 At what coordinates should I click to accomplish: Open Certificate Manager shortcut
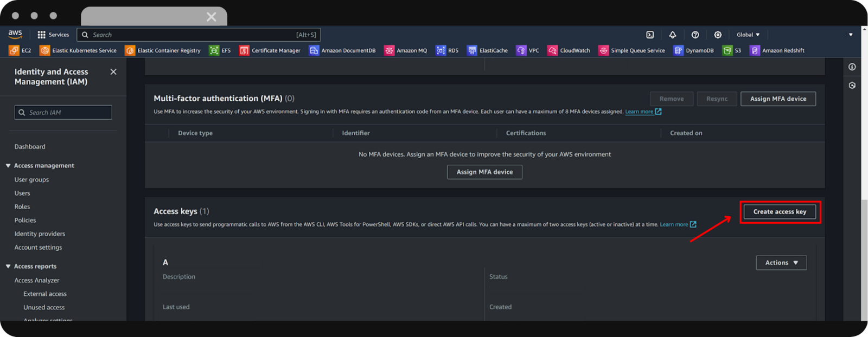click(270, 50)
